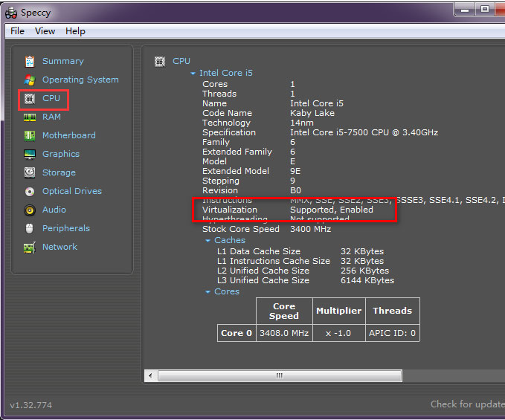Open the Audio speaker icon
This screenshot has height=420, width=505.
30,210
